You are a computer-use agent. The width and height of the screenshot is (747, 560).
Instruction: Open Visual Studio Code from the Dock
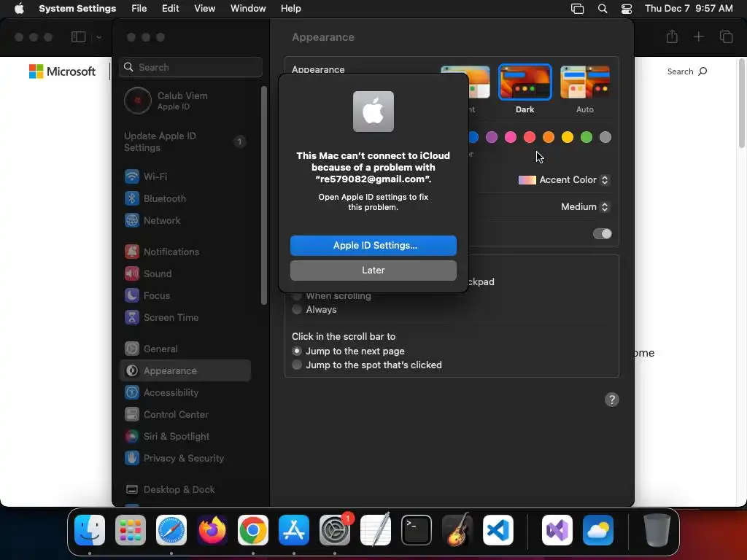498,530
